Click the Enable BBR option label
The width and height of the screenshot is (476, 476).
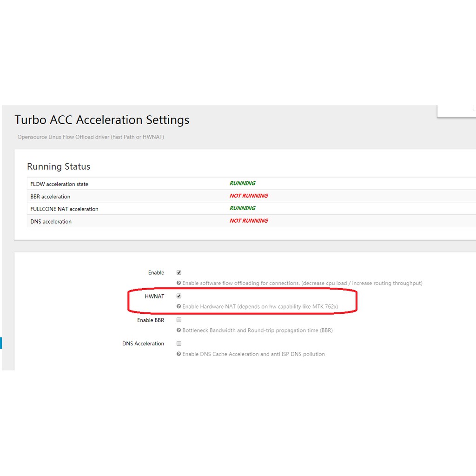point(151,320)
